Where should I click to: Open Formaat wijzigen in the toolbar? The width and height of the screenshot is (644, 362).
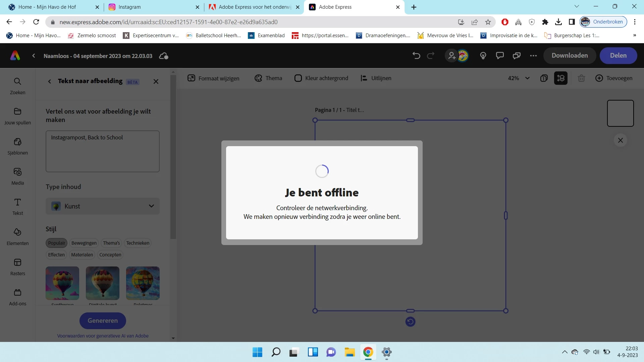pos(213,78)
